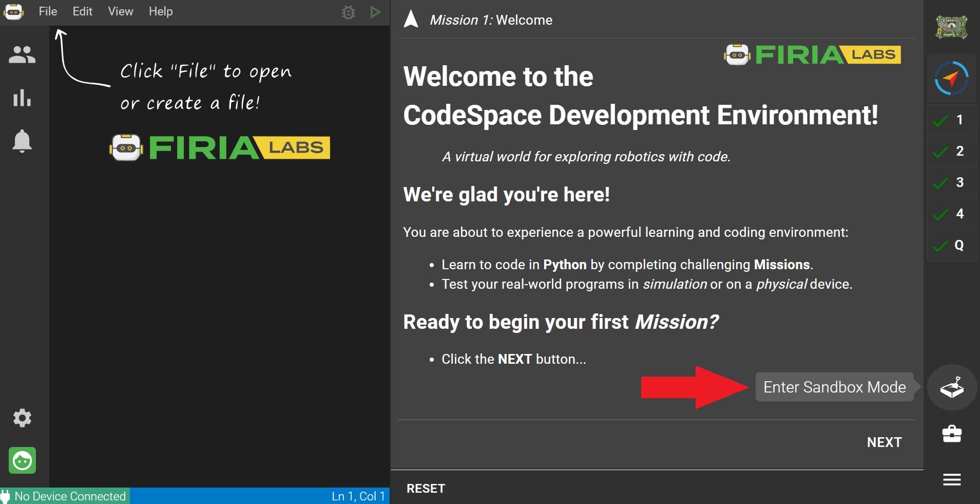
Task: Open settings gear icon
Action: [x=22, y=418]
